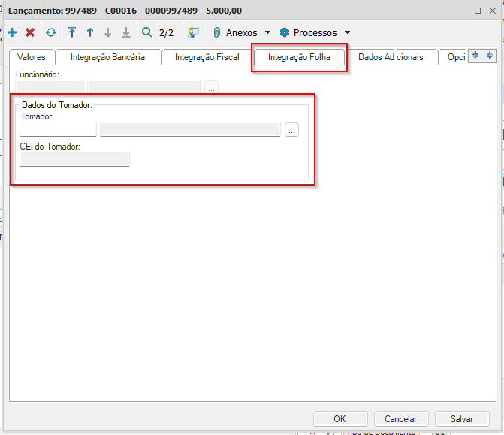Click the Cancelar button
Viewport: 504px width, 435px height.
click(401, 419)
